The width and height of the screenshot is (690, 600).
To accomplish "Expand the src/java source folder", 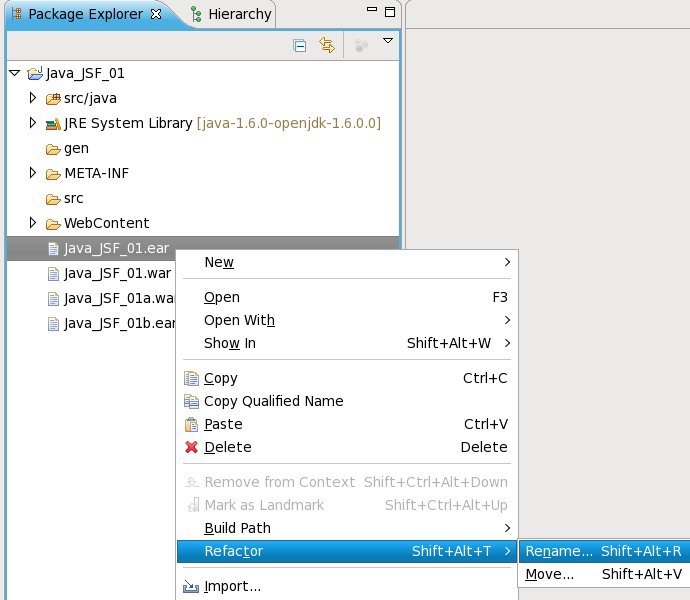I will [33, 98].
